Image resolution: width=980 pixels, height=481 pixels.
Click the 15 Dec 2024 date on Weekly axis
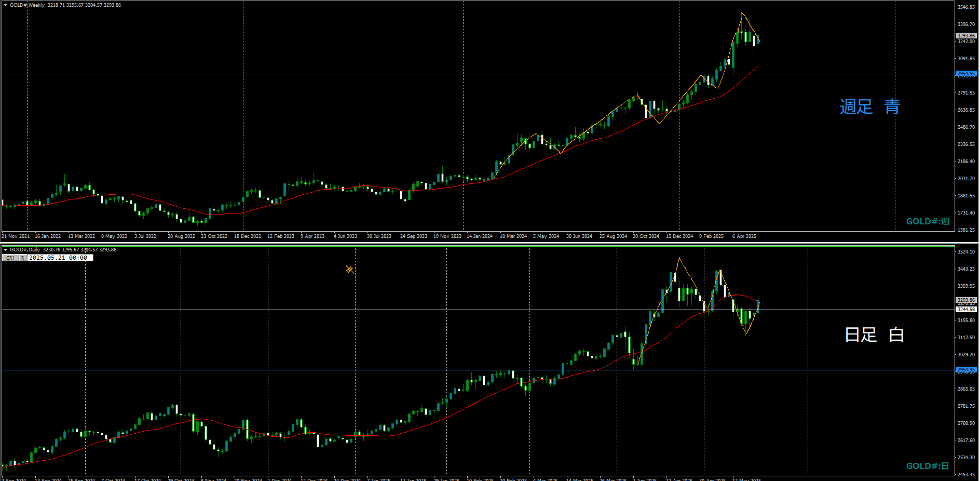click(x=679, y=236)
